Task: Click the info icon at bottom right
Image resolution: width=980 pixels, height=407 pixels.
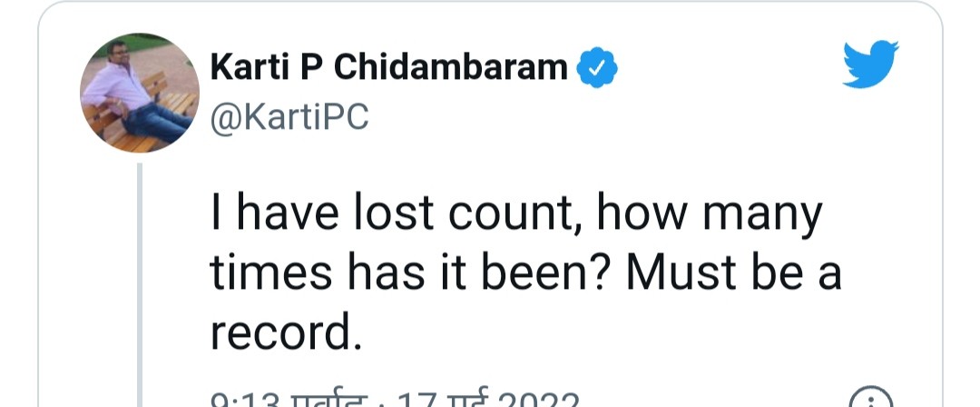Action: (x=869, y=400)
